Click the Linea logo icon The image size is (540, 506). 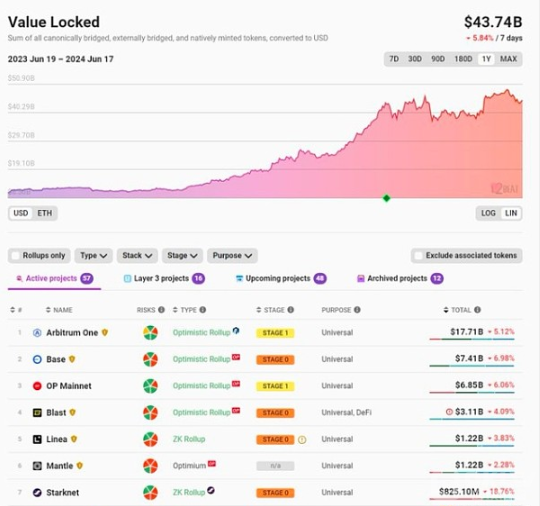tap(37, 439)
